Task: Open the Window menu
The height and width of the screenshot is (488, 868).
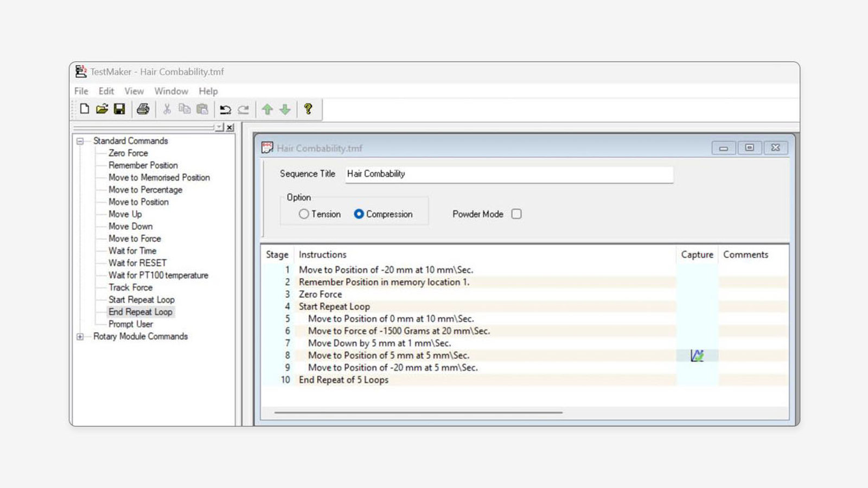Action: click(171, 91)
